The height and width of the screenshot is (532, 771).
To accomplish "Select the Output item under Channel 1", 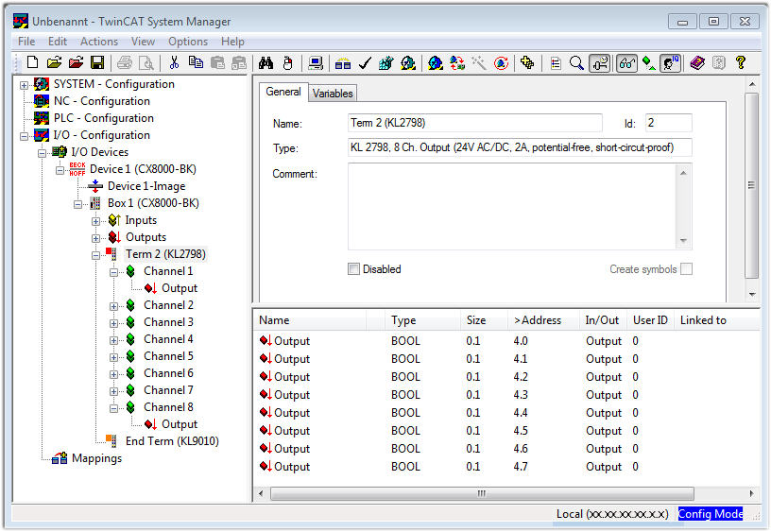I will [x=180, y=288].
